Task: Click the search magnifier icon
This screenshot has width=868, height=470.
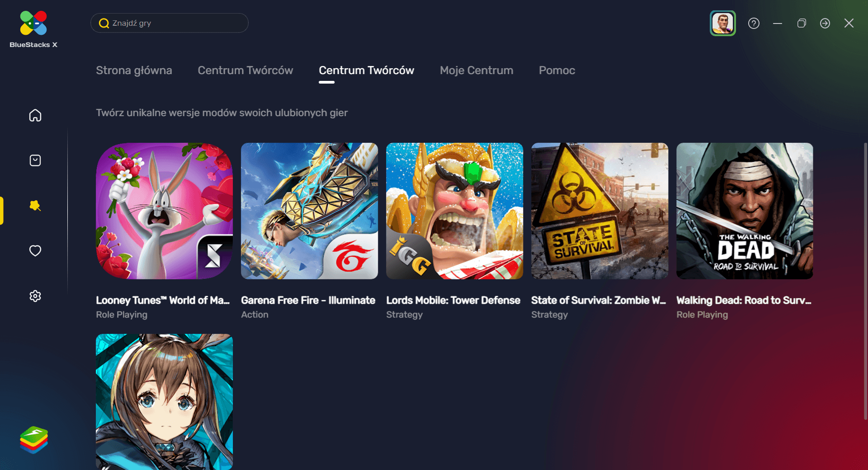Action: (104, 23)
